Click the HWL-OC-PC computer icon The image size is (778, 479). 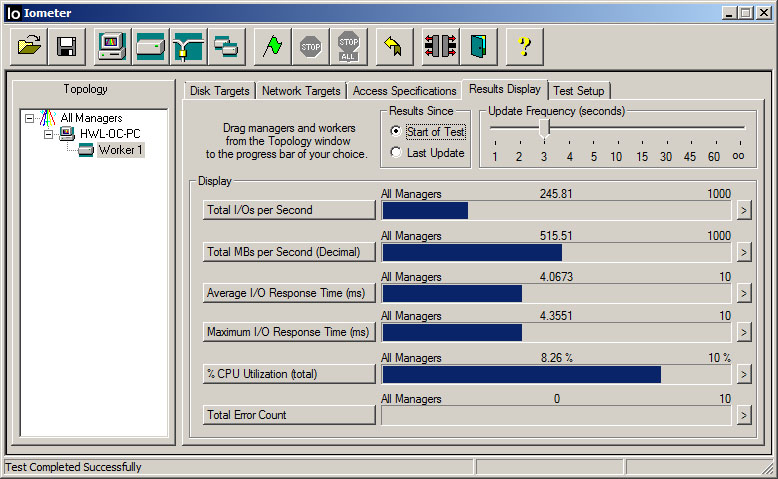click(66, 134)
